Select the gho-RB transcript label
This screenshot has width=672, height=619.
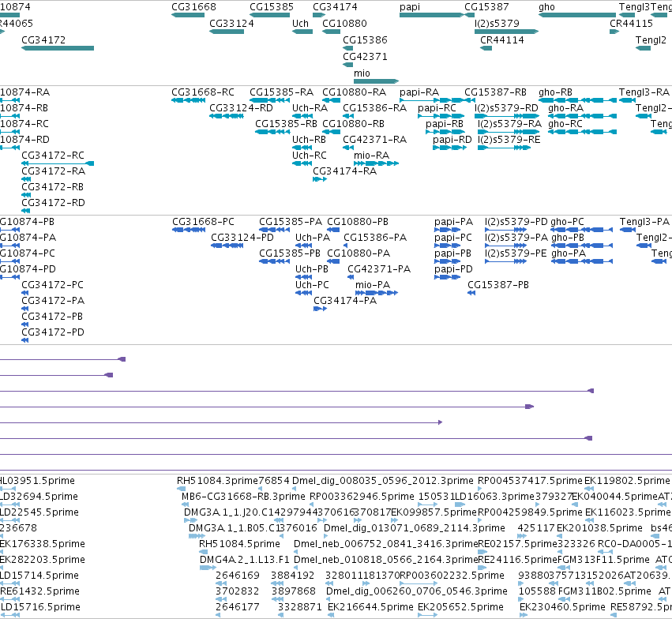[x=555, y=92]
